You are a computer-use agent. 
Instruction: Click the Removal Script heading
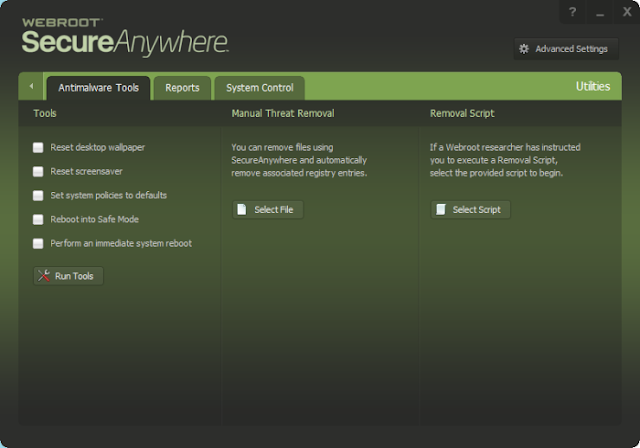(x=462, y=113)
